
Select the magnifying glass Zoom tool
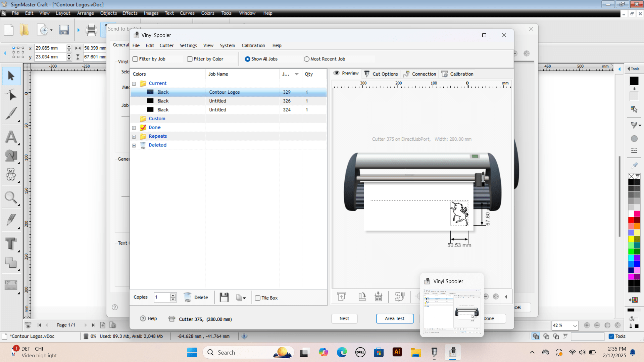(x=11, y=198)
